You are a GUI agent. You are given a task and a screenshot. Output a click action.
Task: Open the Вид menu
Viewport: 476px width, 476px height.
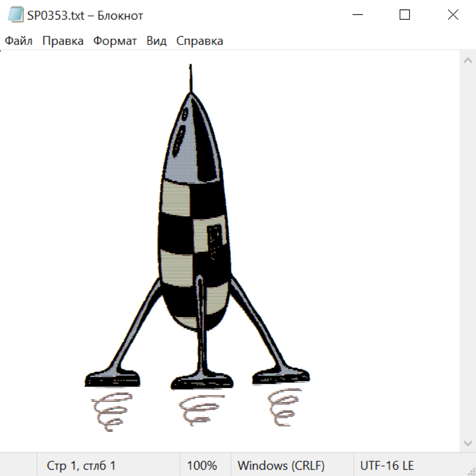(x=156, y=41)
